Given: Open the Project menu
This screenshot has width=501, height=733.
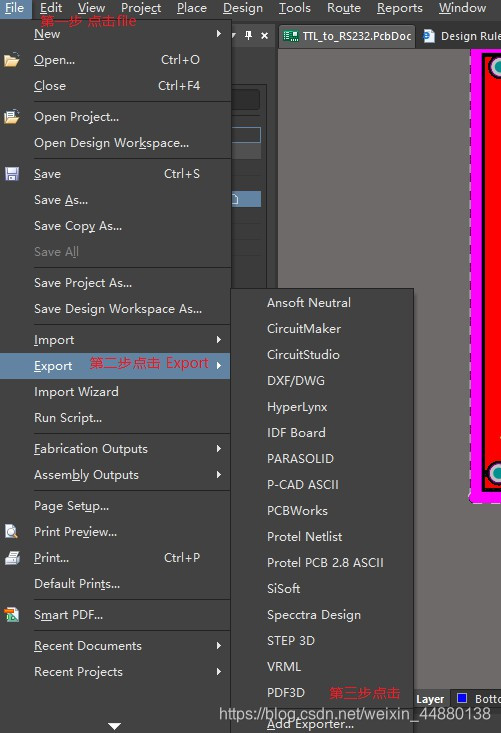Looking at the screenshot, I should [x=141, y=8].
